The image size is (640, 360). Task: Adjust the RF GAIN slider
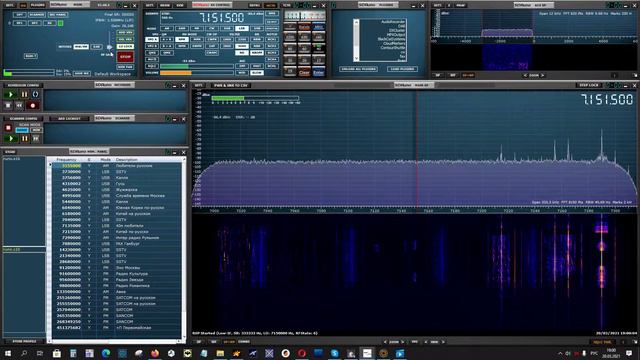[x=109, y=47]
